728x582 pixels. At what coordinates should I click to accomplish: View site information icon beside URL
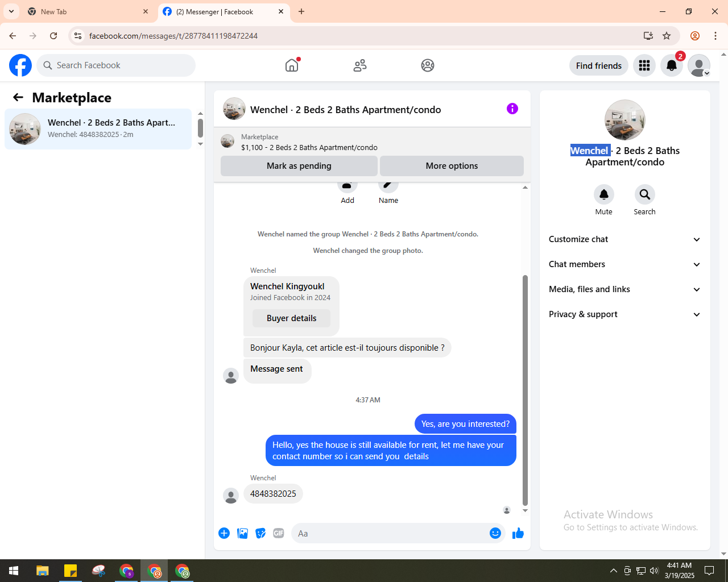(x=78, y=36)
